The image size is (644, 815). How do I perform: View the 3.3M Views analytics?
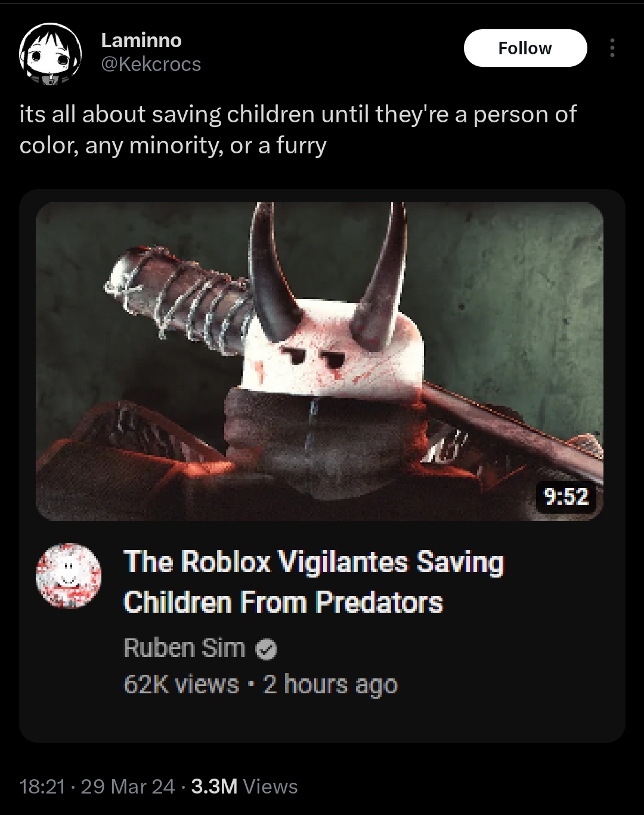click(244, 786)
